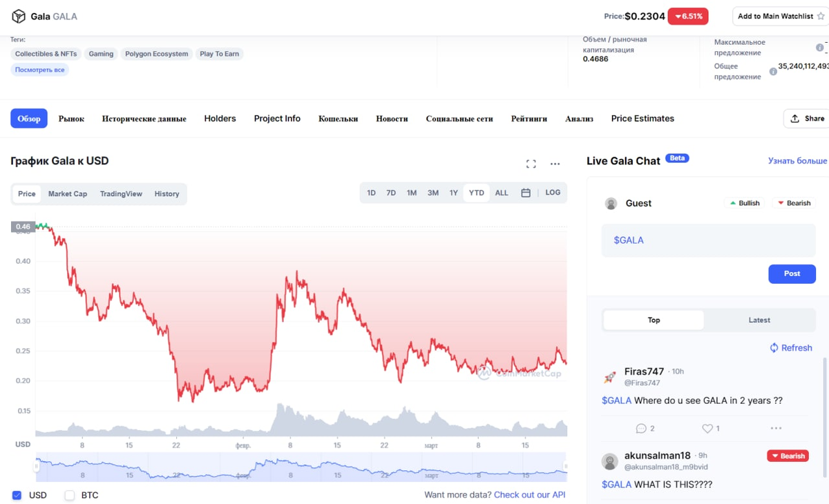The image size is (829, 504).
Task: Open the Рынок tab
Action: point(71,119)
